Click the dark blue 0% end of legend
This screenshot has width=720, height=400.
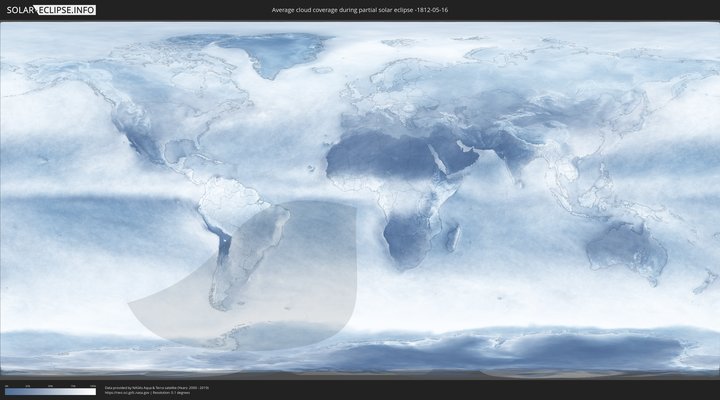[7, 391]
